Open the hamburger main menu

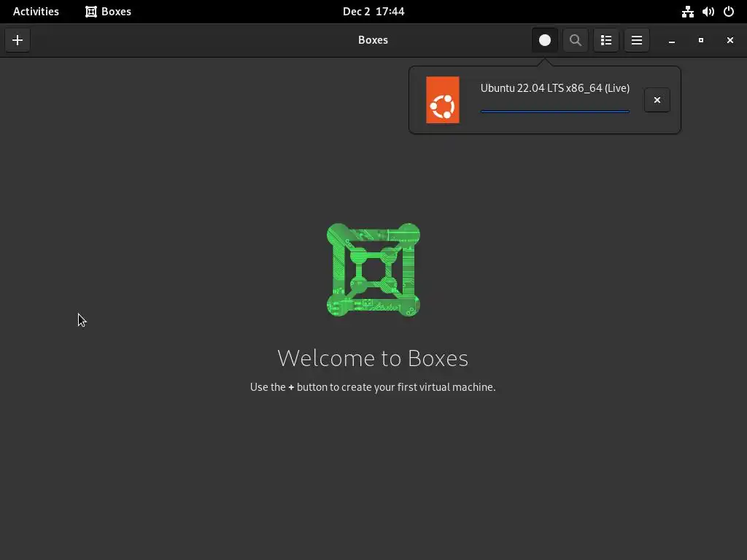(636, 40)
